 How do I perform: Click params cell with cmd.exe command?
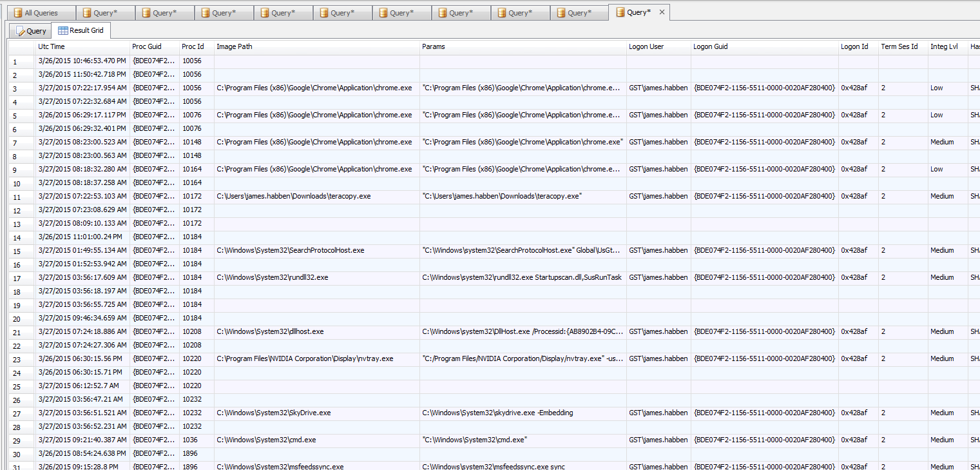point(523,440)
